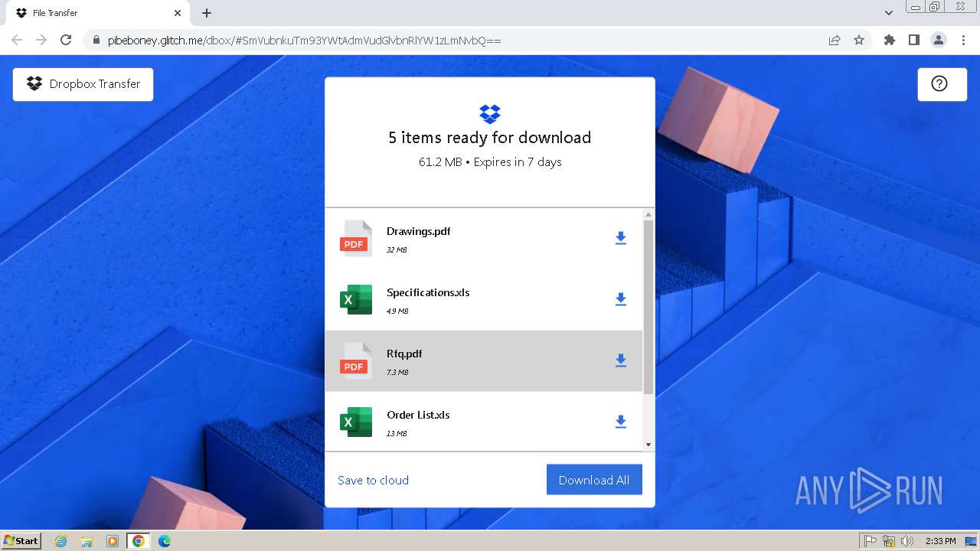Open a new browser tab with plus

click(x=207, y=13)
